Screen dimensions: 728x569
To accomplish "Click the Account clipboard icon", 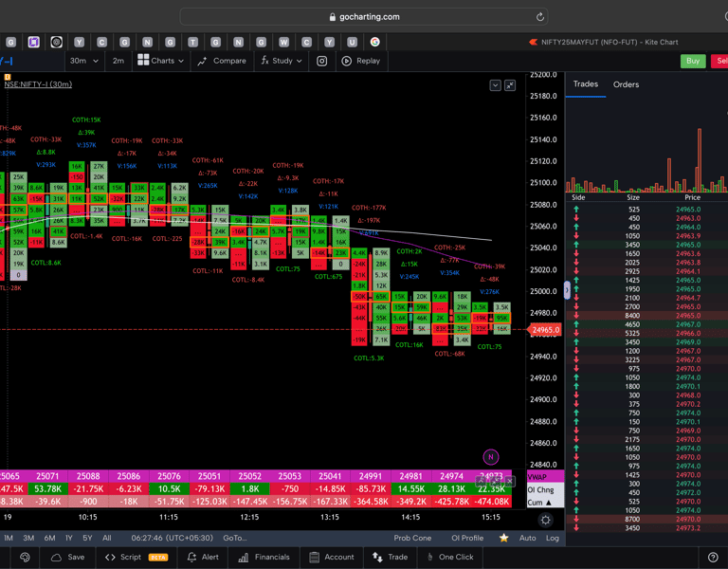I will point(315,557).
